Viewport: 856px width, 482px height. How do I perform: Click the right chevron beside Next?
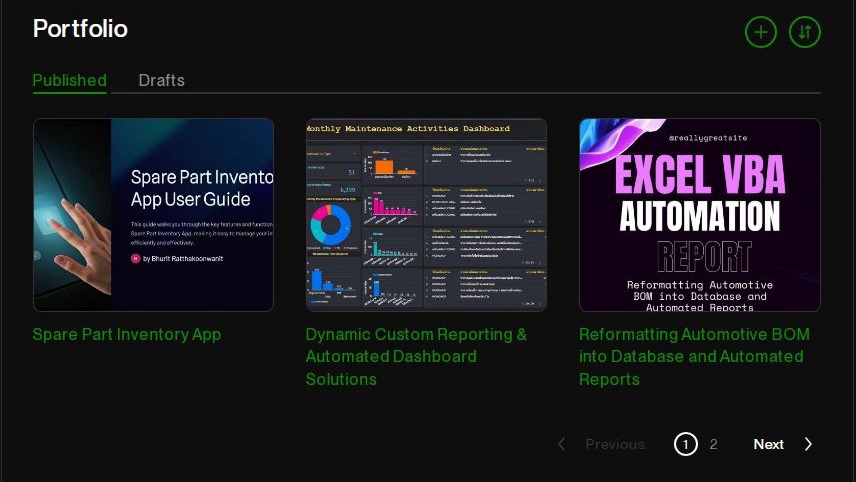(x=809, y=444)
